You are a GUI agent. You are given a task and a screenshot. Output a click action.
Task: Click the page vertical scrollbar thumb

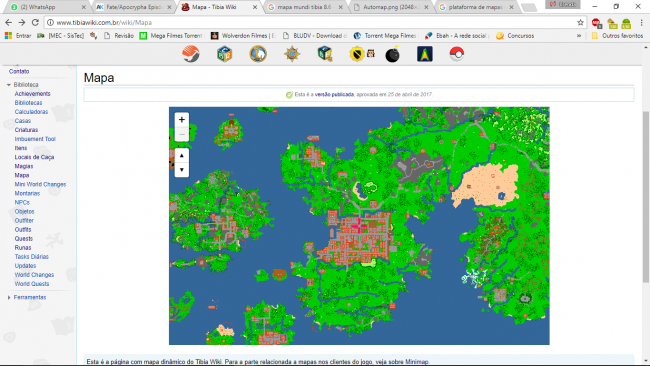pos(646,197)
